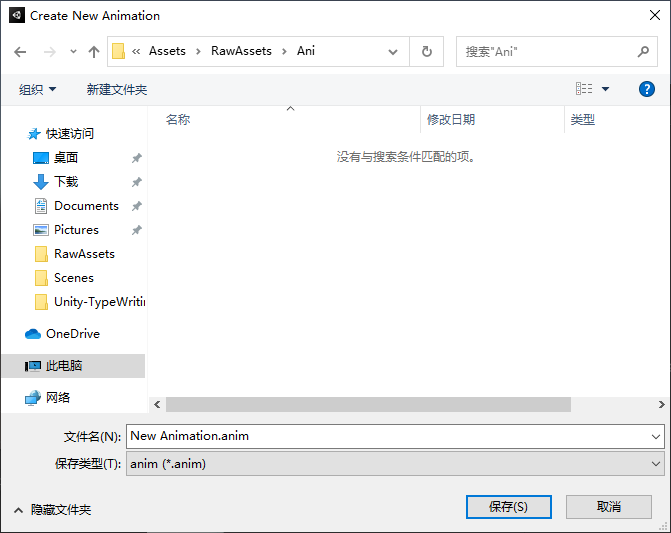The width and height of the screenshot is (671, 533).
Task: Sort by 修改日期 column header
Action: click(x=451, y=119)
